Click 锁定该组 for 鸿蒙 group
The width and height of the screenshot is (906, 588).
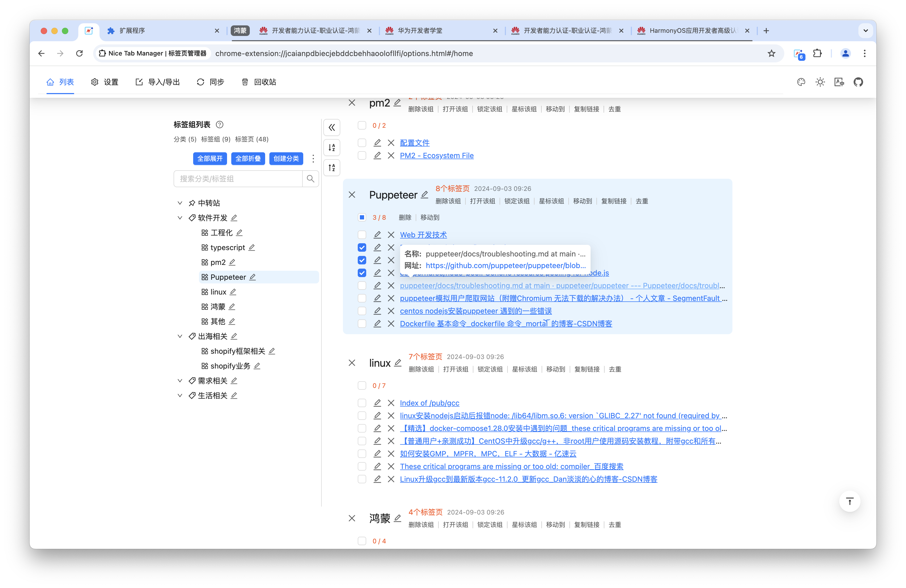click(x=490, y=525)
